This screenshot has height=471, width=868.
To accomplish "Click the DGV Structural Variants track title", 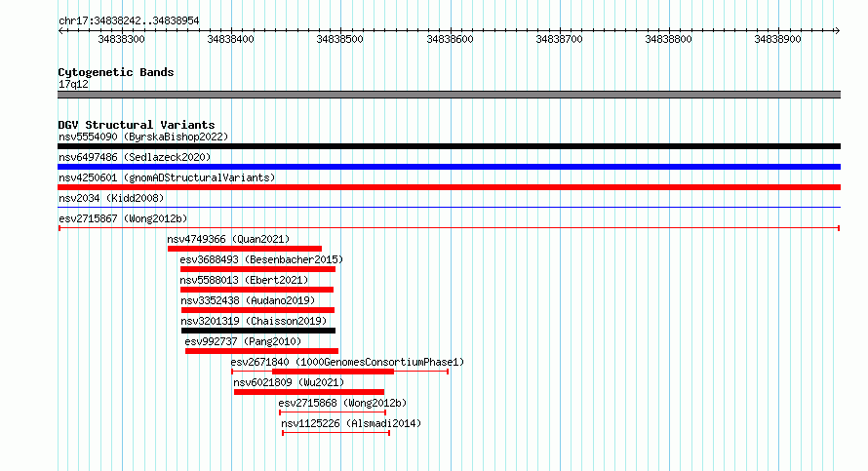I will [x=137, y=125].
